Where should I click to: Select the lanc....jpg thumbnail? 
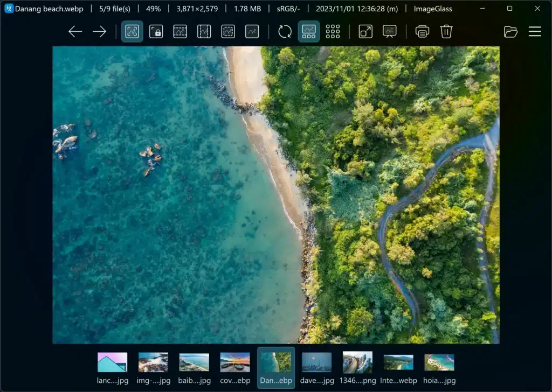tap(112, 368)
